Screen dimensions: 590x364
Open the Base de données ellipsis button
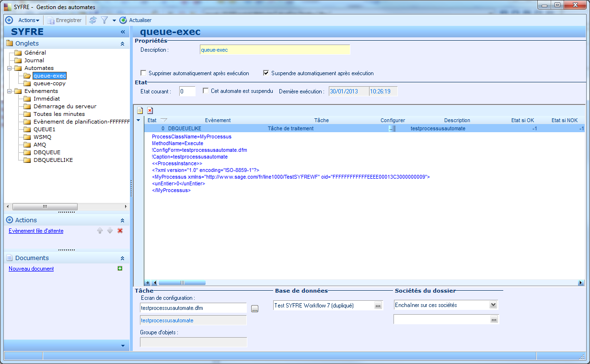pyautogui.click(x=378, y=306)
